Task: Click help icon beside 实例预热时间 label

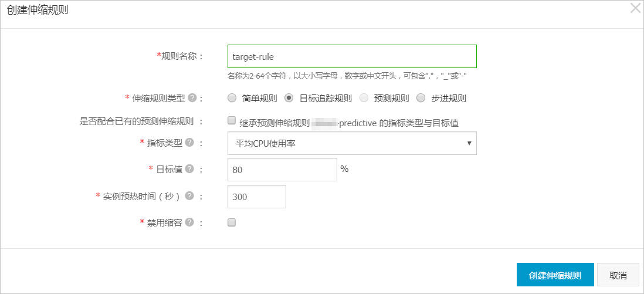Action: click(189, 196)
